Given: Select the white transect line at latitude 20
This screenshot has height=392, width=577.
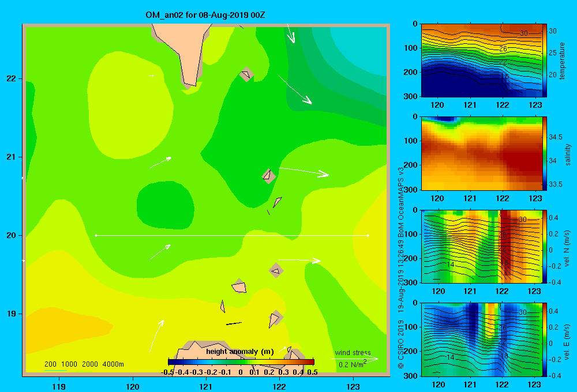Looking at the screenshot, I should pos(232,235).
